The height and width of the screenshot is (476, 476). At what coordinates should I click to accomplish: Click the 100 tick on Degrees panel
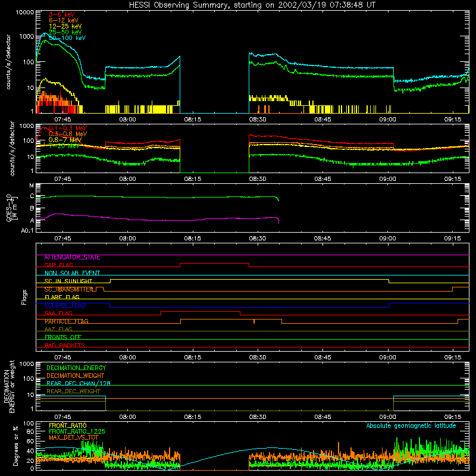click(29, 424)
